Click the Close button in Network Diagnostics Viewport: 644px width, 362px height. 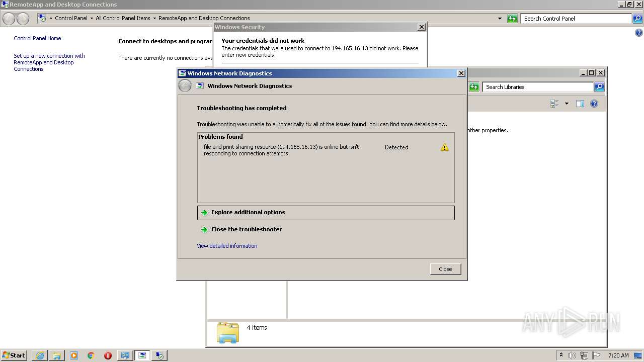445,269
